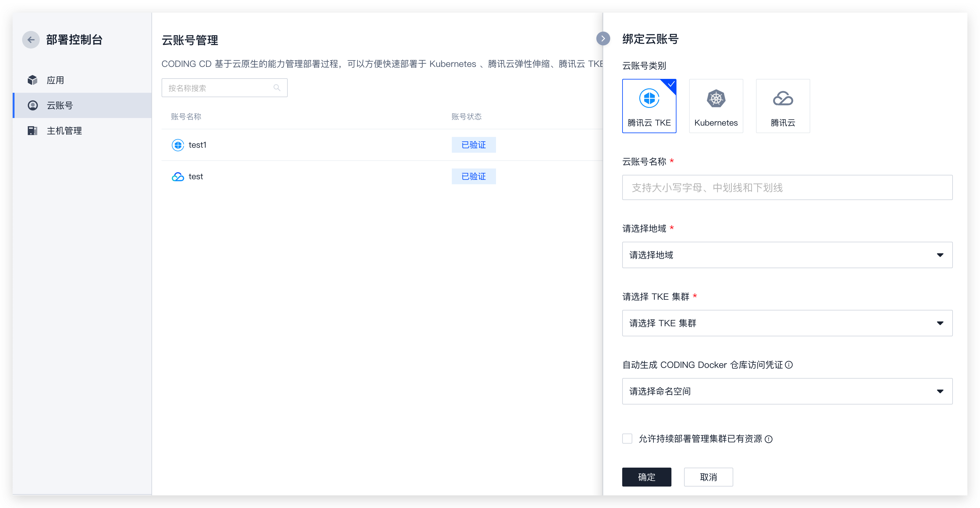
Task: Open the 请选择地域 dropdown
Action: click(787, 255)
